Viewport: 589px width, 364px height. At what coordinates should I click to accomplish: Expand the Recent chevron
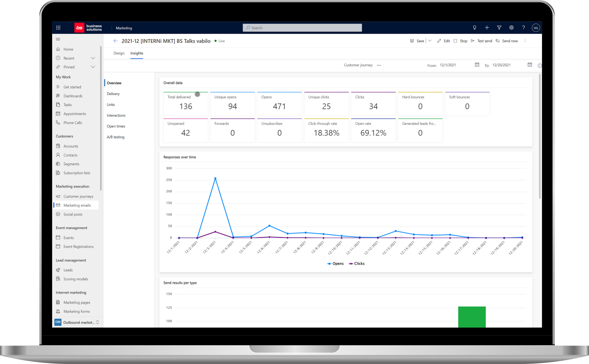click(x=93, y=58)
